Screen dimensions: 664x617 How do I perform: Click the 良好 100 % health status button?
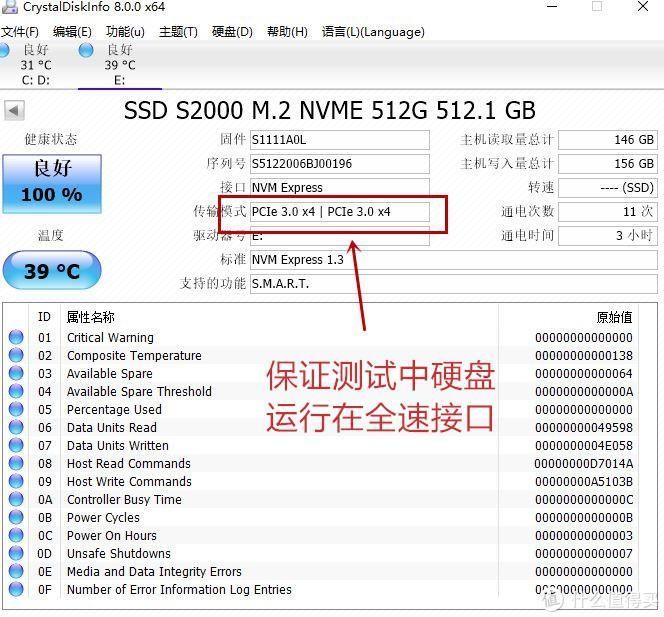coord(52,183)
